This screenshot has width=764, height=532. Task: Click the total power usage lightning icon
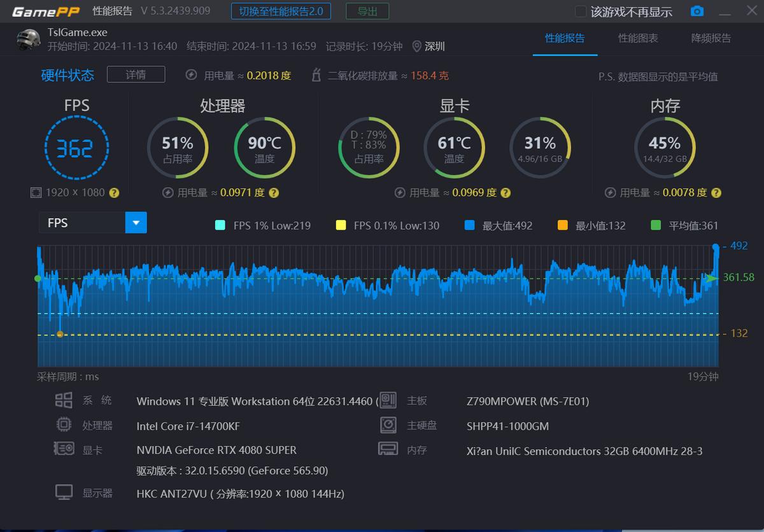(x=191, y=75)
